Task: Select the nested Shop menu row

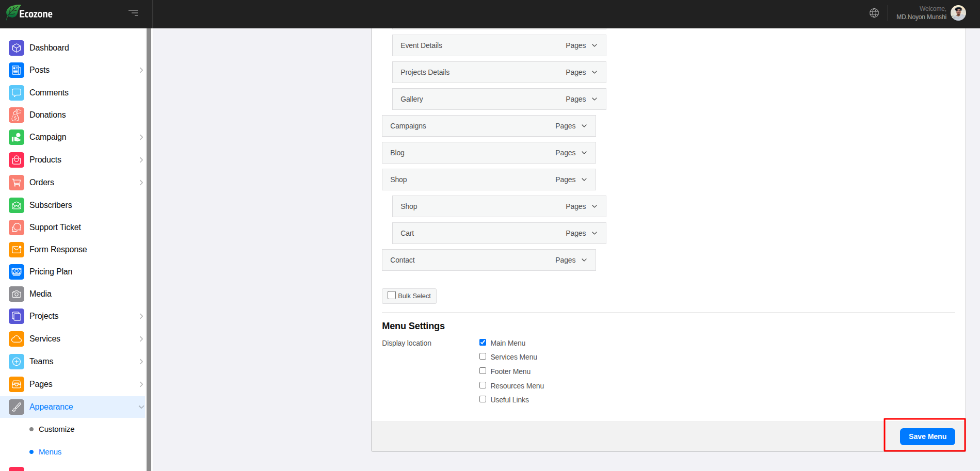Action: pyautogui.click(x=499, y=206)
